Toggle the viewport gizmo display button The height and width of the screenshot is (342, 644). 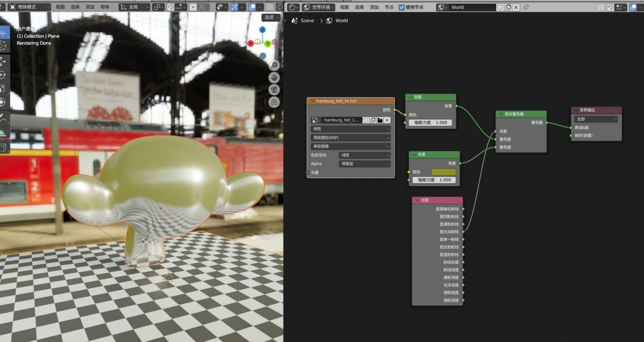(234, 7)
